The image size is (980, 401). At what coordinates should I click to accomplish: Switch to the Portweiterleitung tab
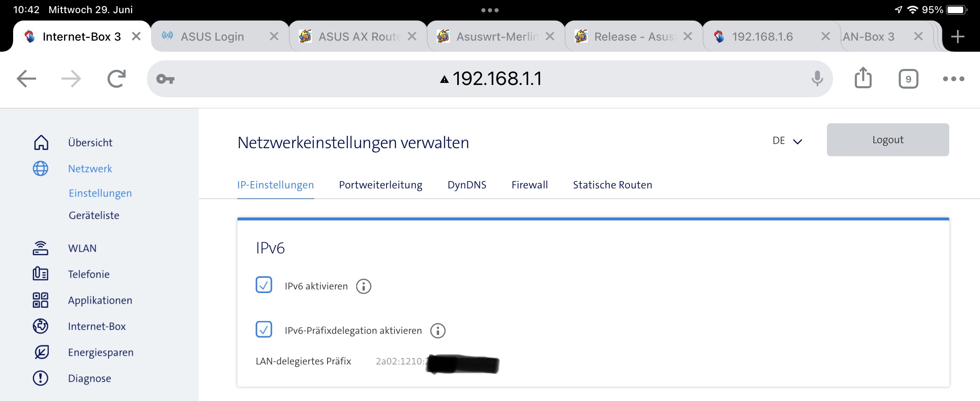(x=380, y=185)
